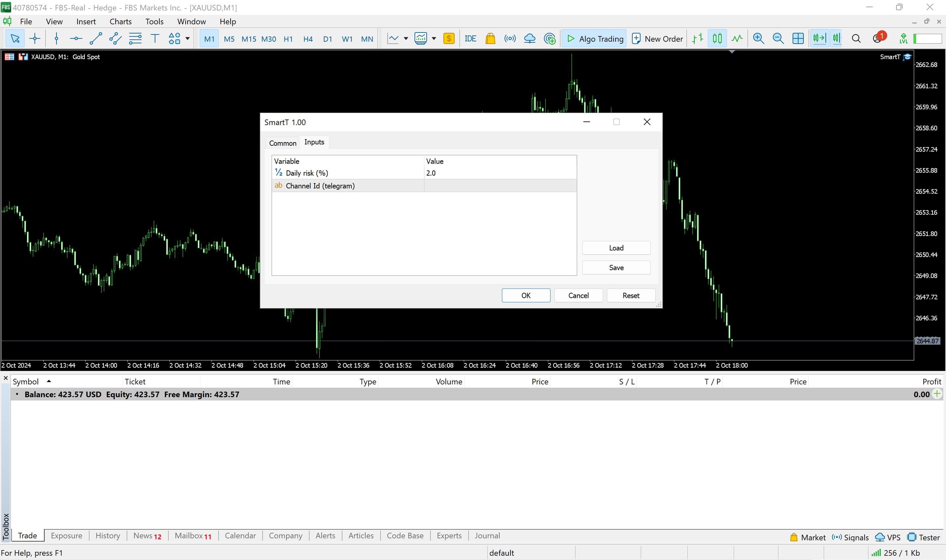
Task: Cancel the SmartT dialog
Action: 578,295
